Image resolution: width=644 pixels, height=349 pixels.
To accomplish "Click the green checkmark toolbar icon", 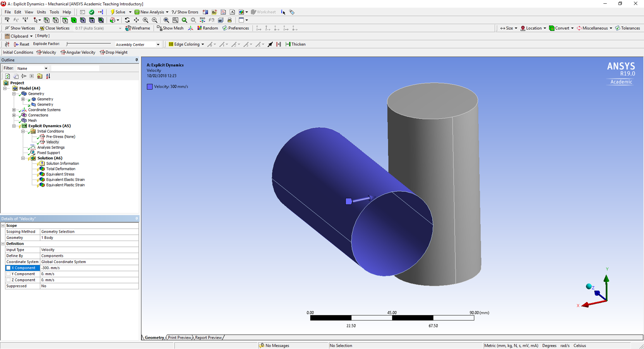I will (x=92, y=12).
